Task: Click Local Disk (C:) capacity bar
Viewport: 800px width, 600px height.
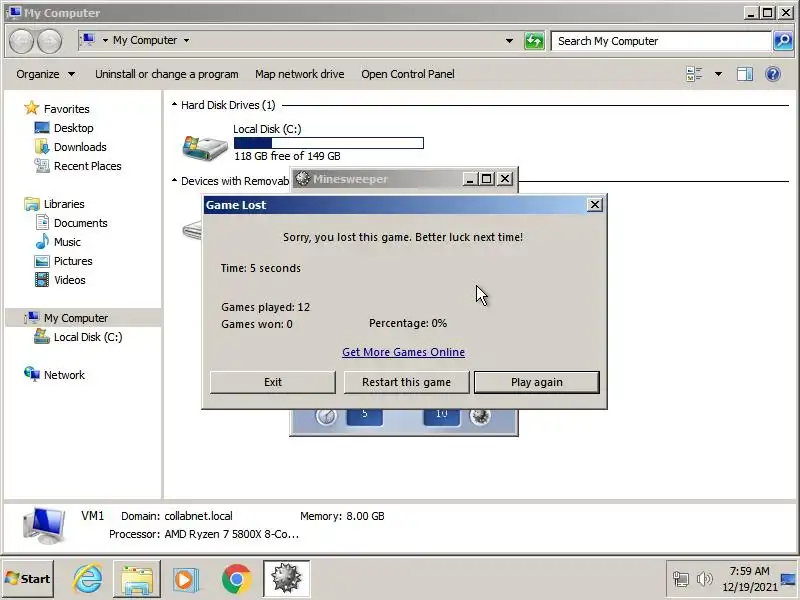Action: [329, 143]
